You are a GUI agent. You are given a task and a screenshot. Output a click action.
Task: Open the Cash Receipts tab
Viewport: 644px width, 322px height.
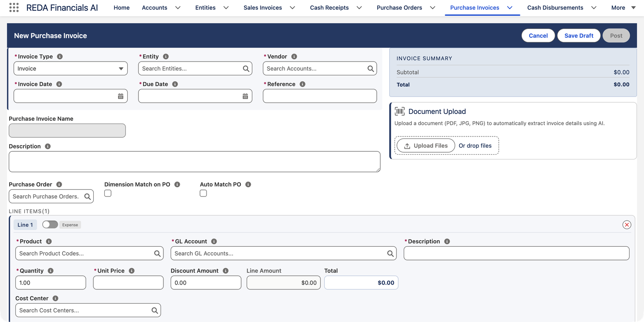click(329, 8)
